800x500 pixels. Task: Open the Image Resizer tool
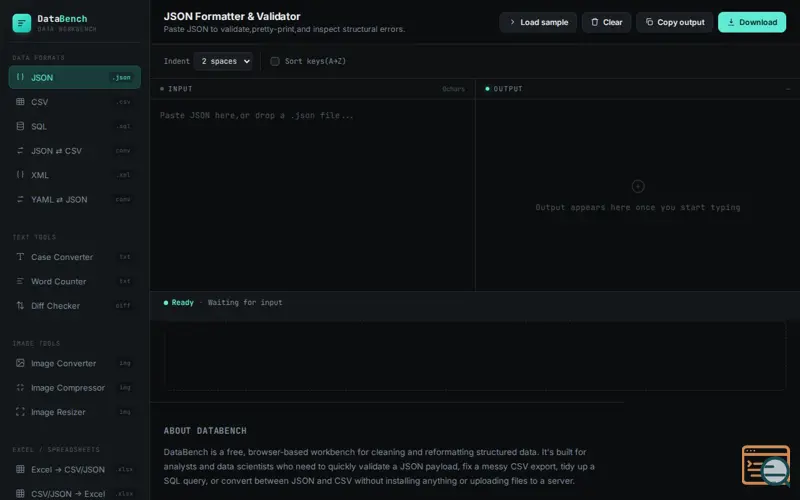point(74,412)
